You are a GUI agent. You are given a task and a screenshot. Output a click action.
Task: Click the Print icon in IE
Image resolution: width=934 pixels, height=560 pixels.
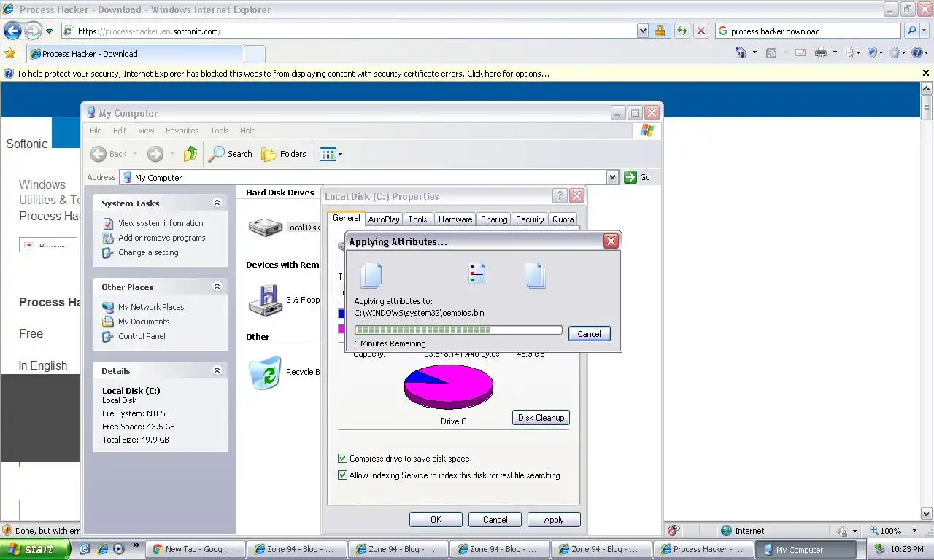821,52
